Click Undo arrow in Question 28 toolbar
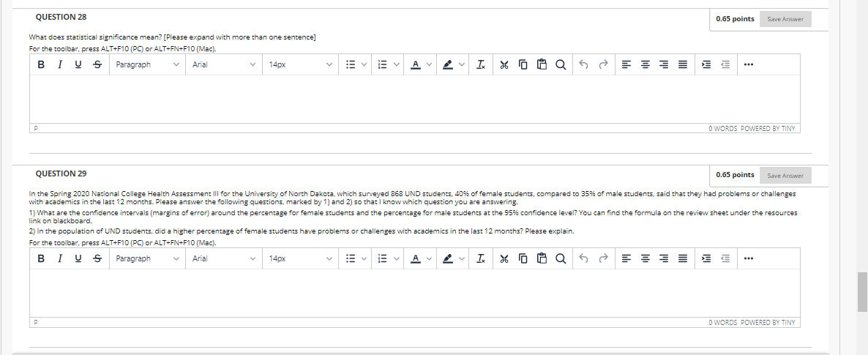This screenshot has width=868, height=355. tap(583, 65)
